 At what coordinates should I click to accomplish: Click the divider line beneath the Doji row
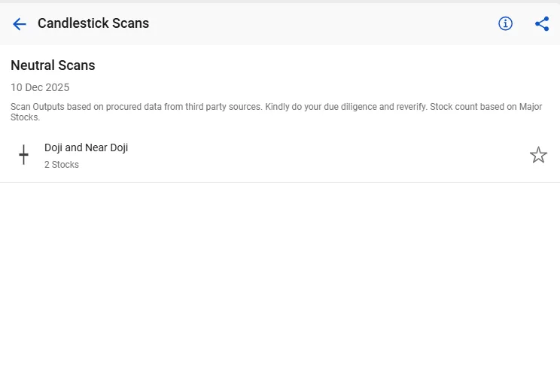[280, 182]
